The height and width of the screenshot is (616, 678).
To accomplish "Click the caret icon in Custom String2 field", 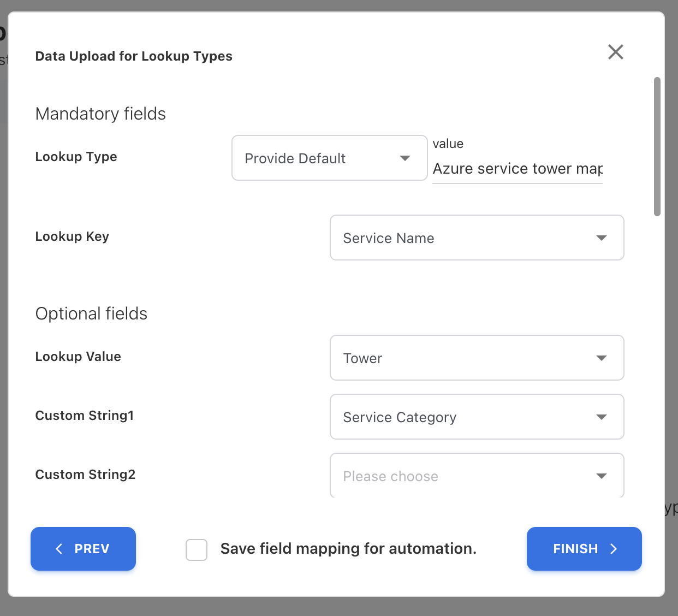I will coord(601,476).
